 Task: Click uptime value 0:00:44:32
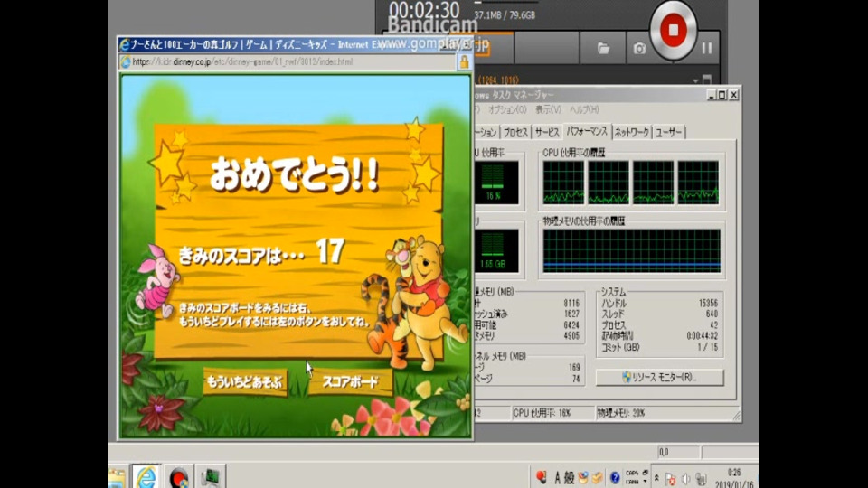tap(702, 336)
